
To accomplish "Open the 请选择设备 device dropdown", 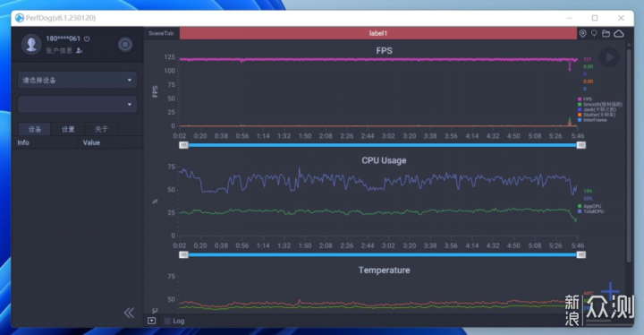I will click(x=77, y=81).
